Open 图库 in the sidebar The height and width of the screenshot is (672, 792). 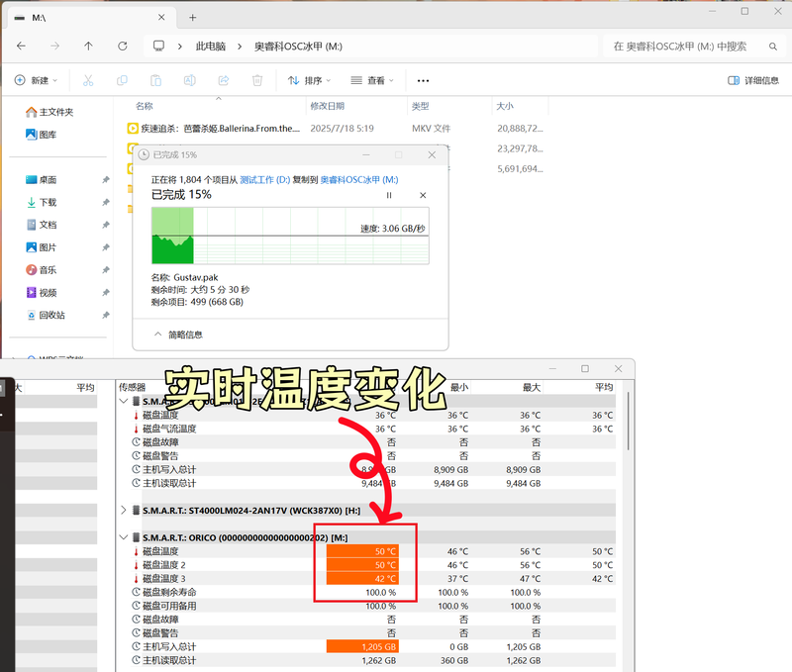(x=41, y=135)
